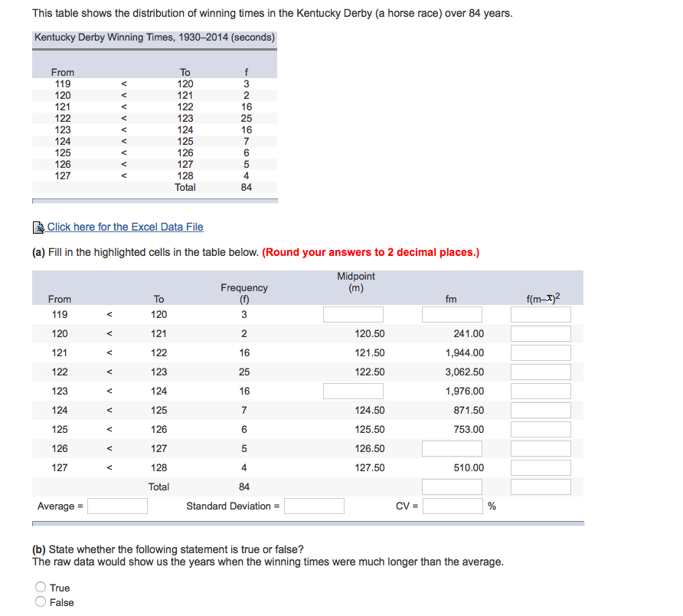Click the f(m−x̄)² cell beside frequency 2

point(540,333)
